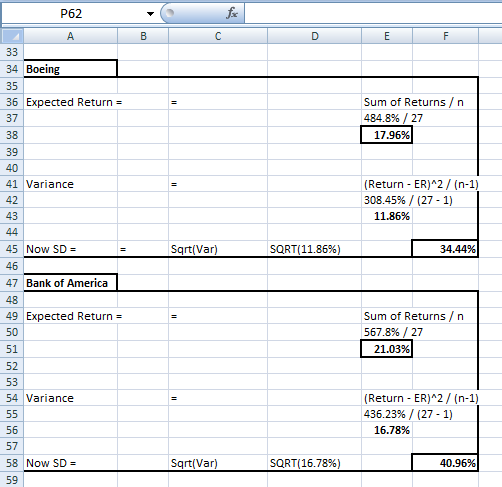The image size is (502, 487).
Task: Open the Name Box dropdown arrow
Action: pyautogui.click(x=150, y=14)
